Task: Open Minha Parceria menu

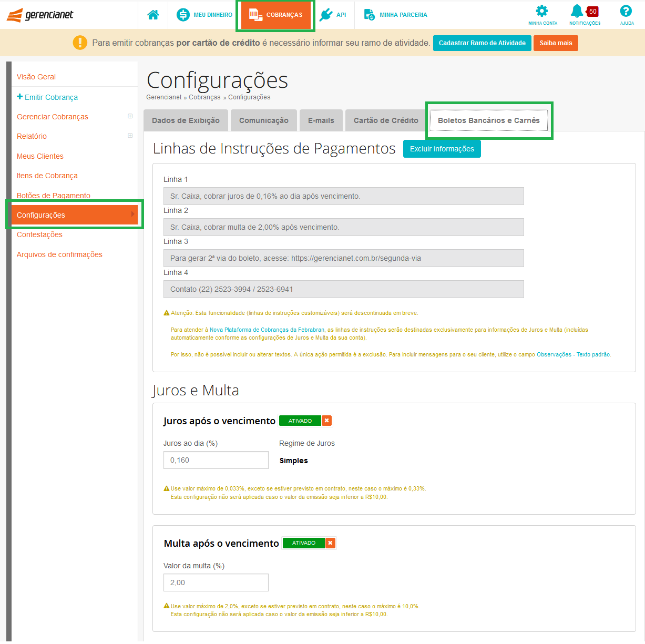Action: point(395,15)
